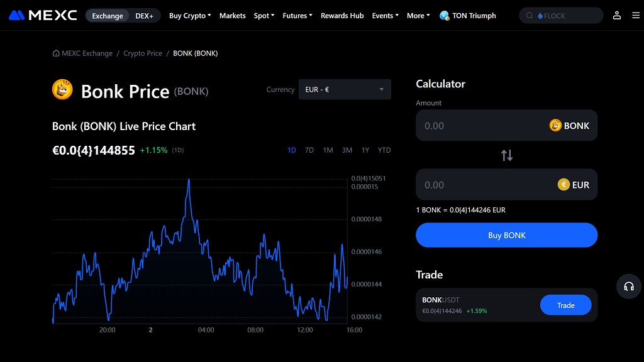Click the chart peak near 0.0{4}15051

[189, 179]
